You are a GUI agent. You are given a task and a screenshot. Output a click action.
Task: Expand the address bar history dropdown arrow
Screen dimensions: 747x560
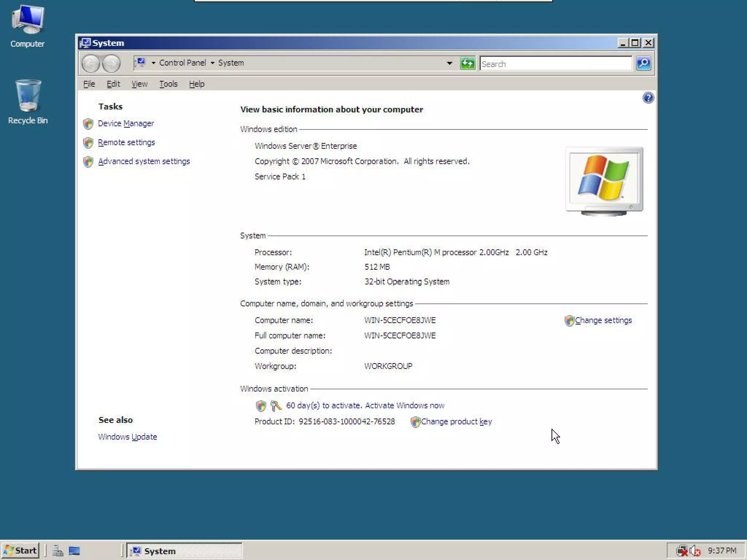point(449,63)
